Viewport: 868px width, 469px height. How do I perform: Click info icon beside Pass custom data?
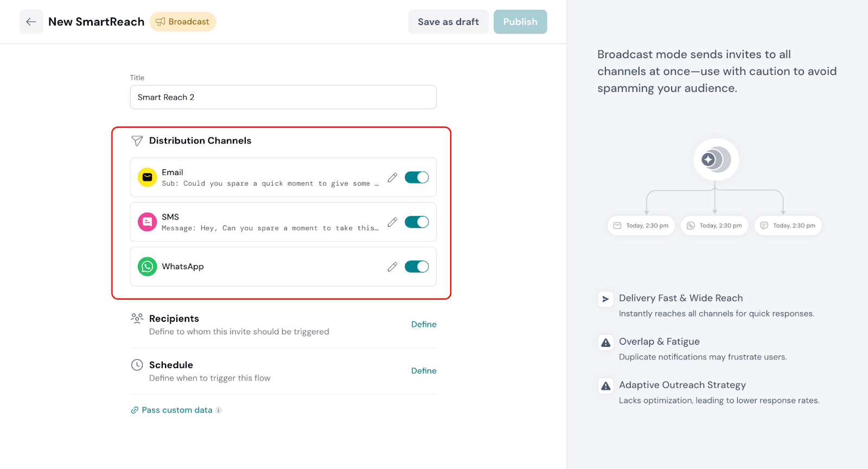219,410
